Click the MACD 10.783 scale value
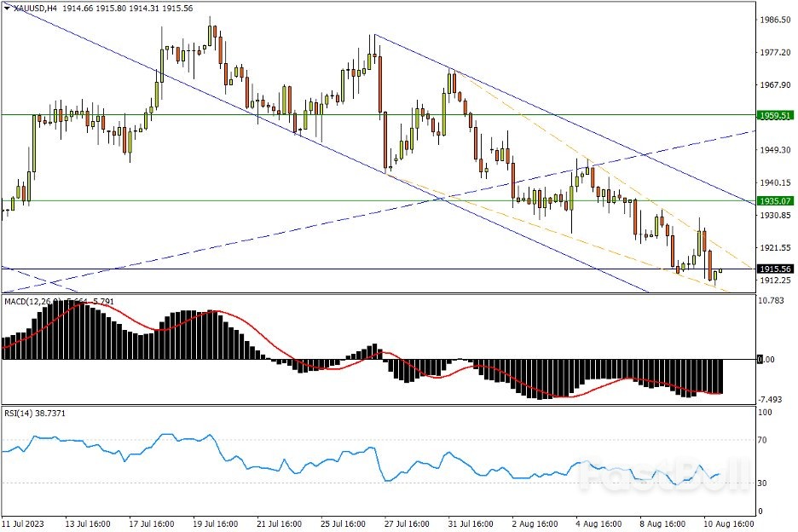This screenshot has height=532, width=798. click(x=772, y=301)
